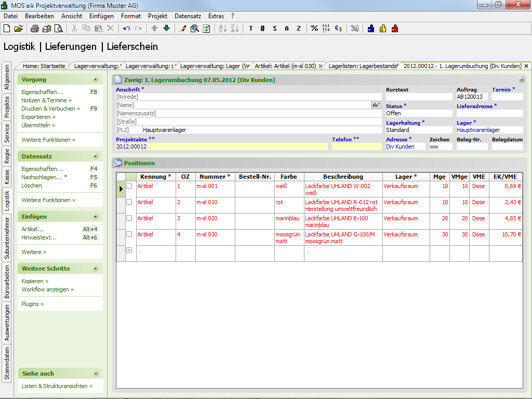Open the Projekt menu

click(157, 16)
